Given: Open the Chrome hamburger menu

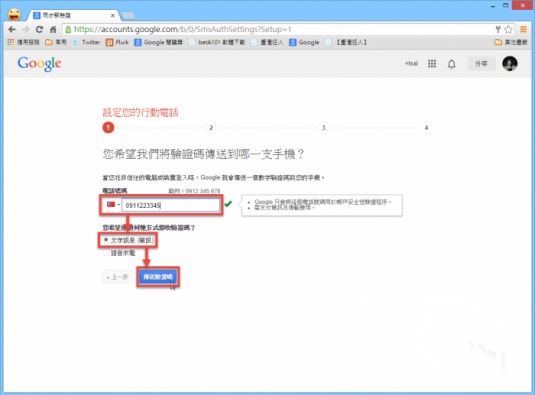Looking at the screenshot, I should click(x=523, y=30).
